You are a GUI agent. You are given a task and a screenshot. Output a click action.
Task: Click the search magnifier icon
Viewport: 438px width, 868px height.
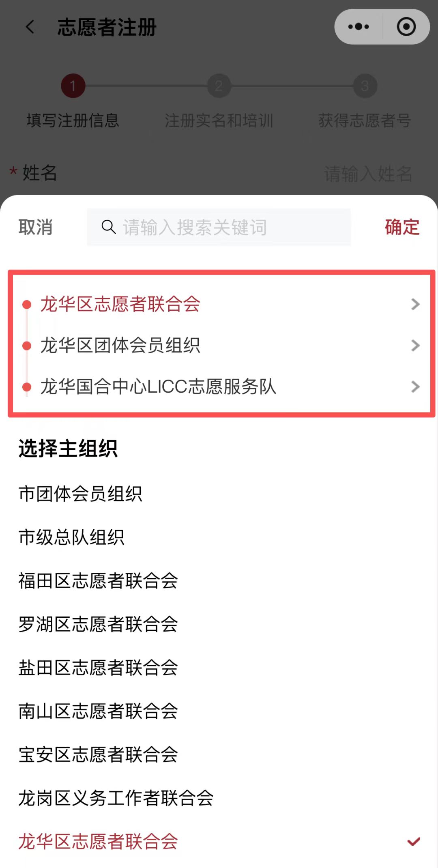pyautogui.click(x=109, y=227)
